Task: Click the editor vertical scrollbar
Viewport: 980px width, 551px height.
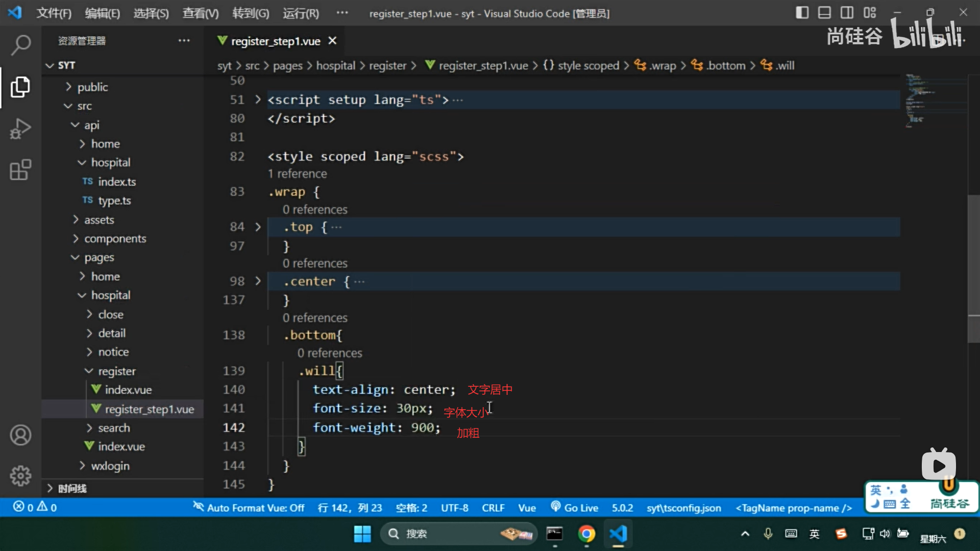Action: [x=973, y=268]
